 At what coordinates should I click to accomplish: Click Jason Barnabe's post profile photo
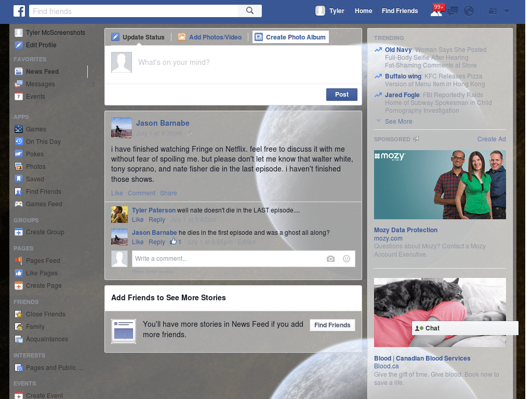click(122, 128)
